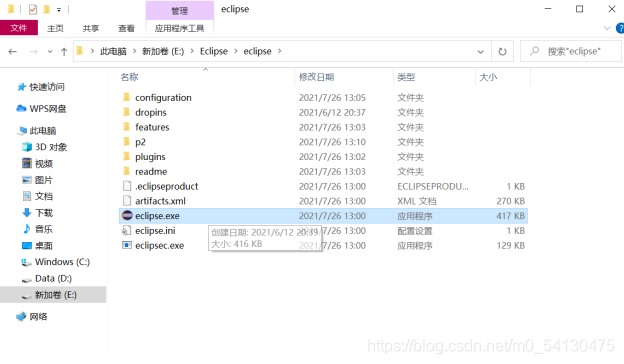Image resolution: width=624 pixels, height=364 pixels.
Task: Open the Data (D:) drive icon
Action: 27,279
